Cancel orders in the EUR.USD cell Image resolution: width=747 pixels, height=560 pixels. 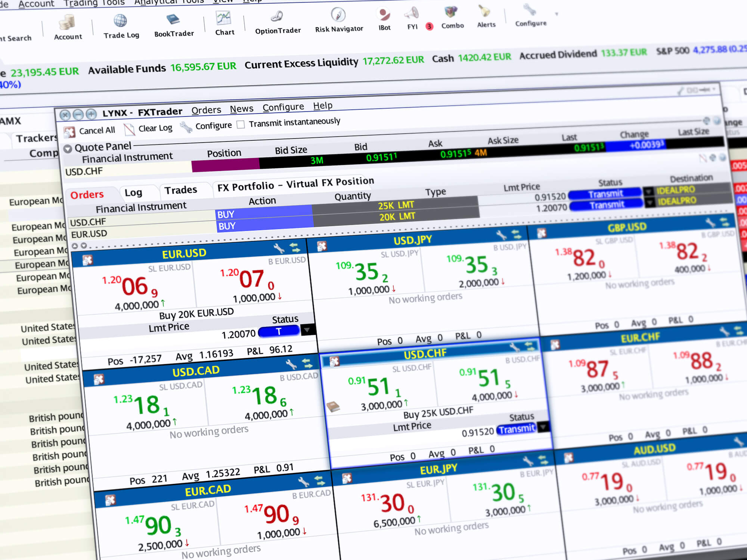point(87,260)
